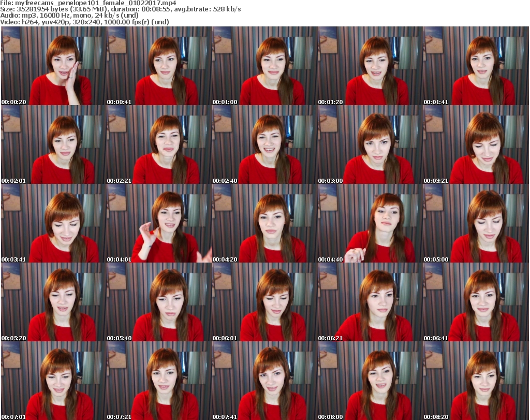Select the thumbnail timestamped 00:03:21
Screen dimensions: 530x420
point(476,144)
